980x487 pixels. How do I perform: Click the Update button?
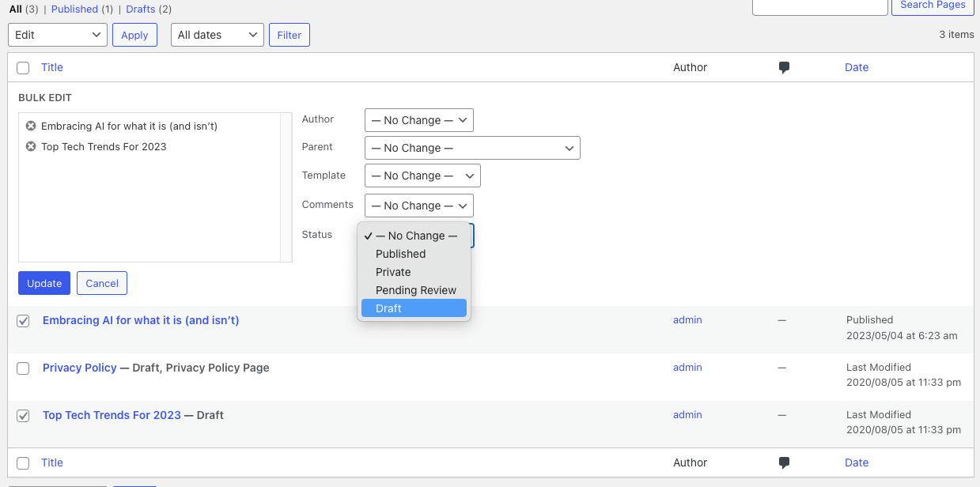[44, 283]
